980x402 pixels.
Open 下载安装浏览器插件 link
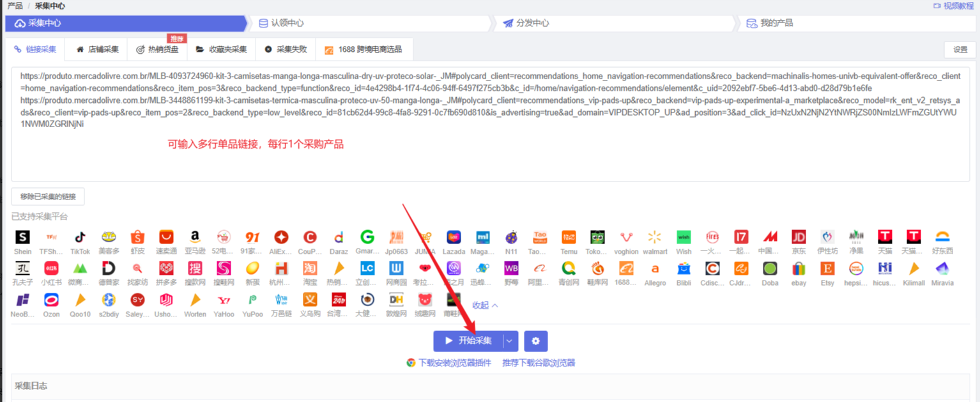(x=449, y=363)
